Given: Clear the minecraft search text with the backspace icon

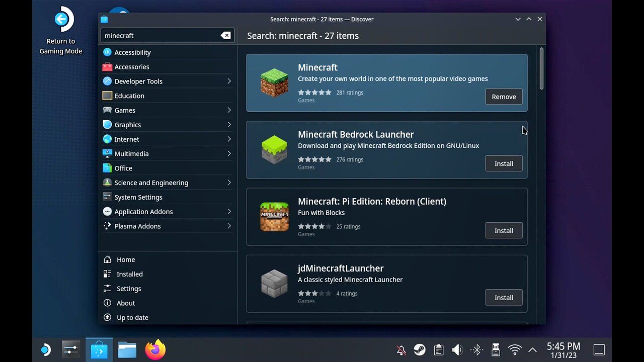Looking at the screenshot, I should [x=226, y=35].
